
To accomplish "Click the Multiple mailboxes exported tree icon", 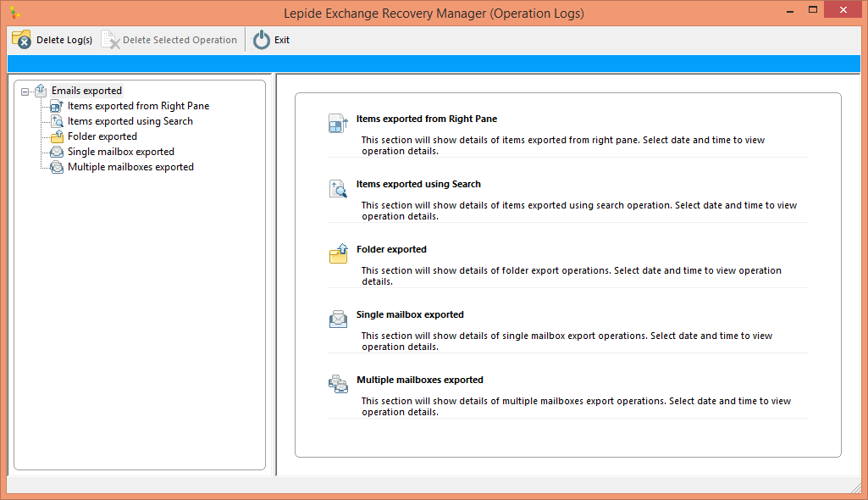I will pos(57,167).
